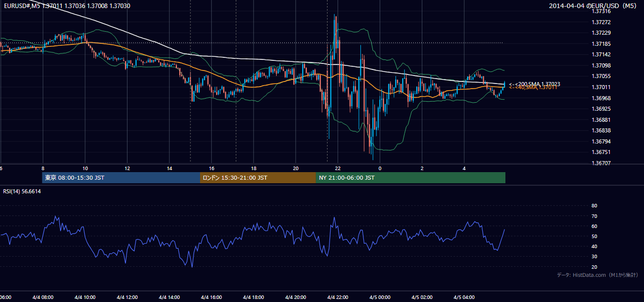Click price axis value 1.37316

pos(602,11)
